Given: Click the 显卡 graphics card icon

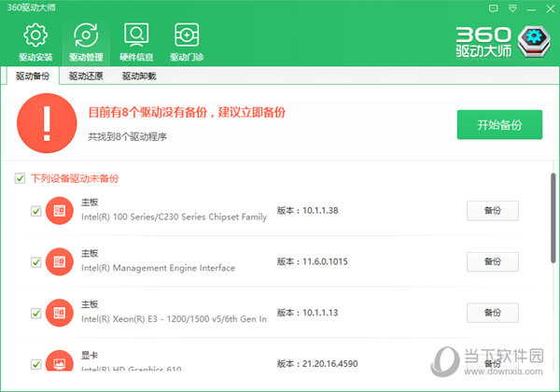Looking at the screenshot, I should [x=60, y=360].
